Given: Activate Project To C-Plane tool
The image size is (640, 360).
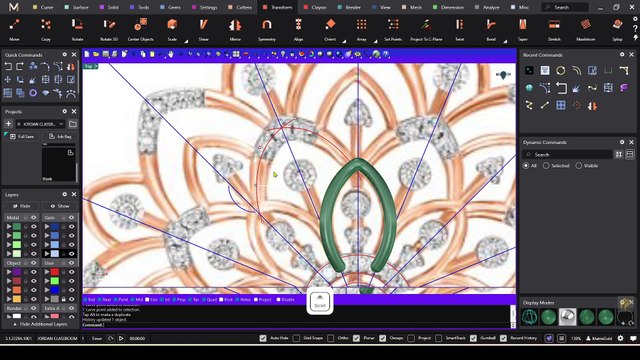Looking at the screenshot, I should pos(426,29).
